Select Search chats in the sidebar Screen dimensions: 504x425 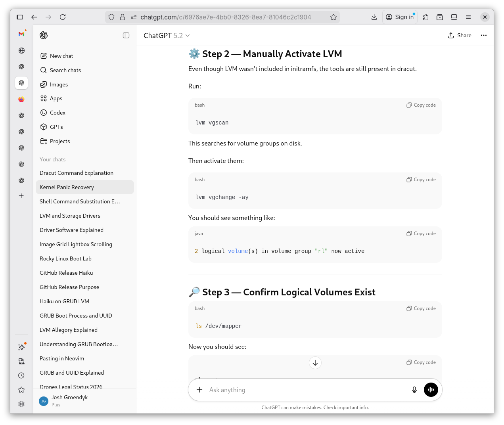(65, 70)
